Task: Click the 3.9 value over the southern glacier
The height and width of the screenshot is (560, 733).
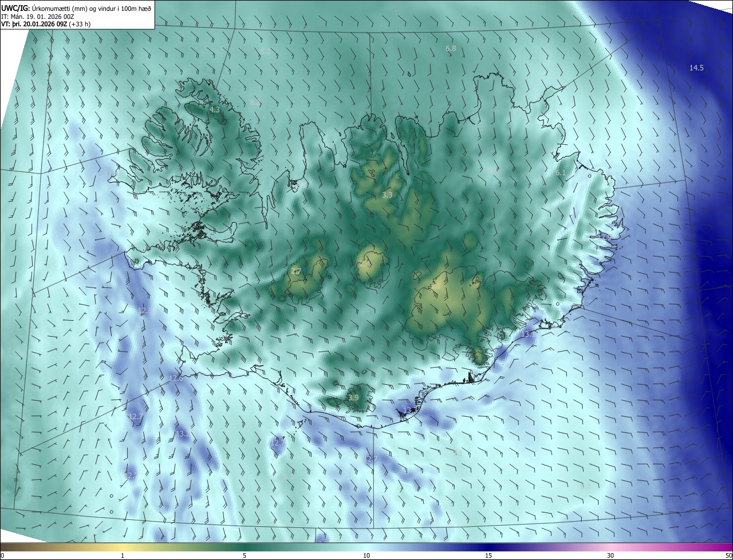Action: coord(353,398)
